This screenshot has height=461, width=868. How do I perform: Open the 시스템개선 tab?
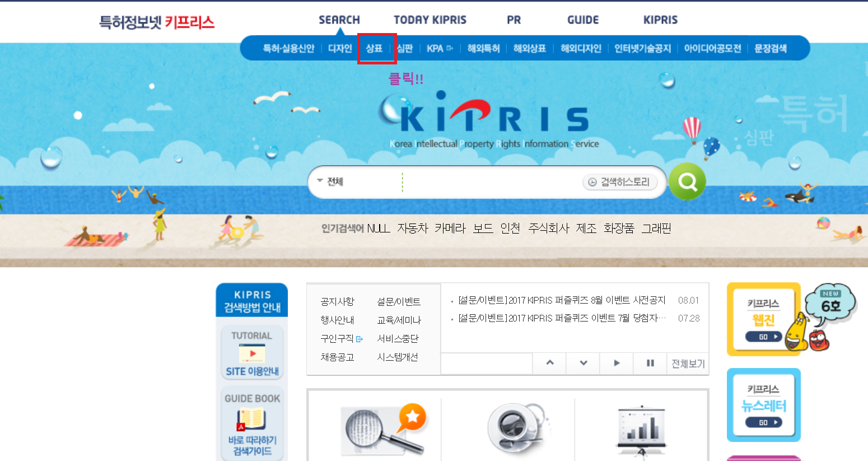point(398,357)
